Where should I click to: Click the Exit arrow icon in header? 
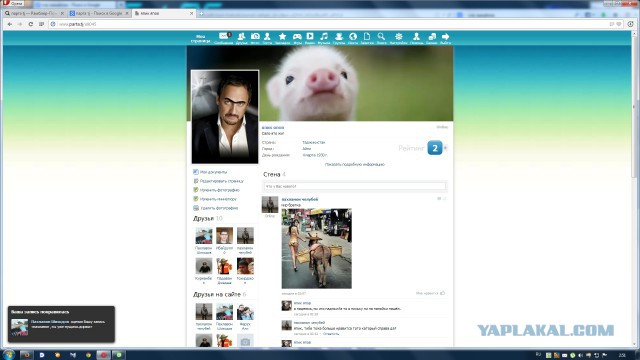pyautogui.click(x=445, y=38)
